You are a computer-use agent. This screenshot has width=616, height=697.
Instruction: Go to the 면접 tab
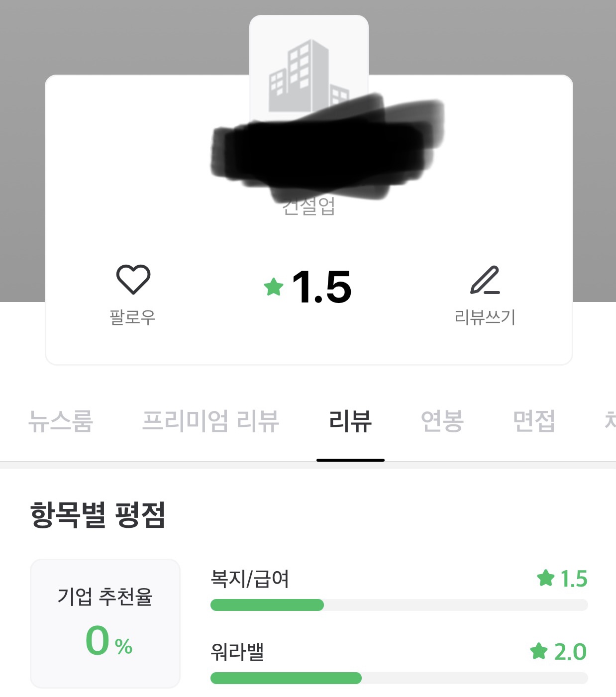tap(534, 421)
